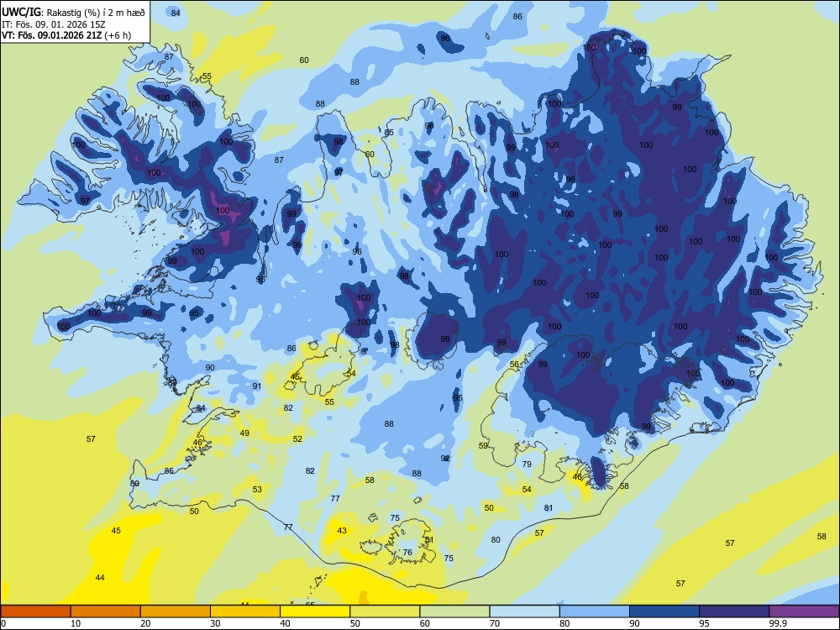
Task: Click the map value "44" over the sea
Action: (x=100, y=578)
